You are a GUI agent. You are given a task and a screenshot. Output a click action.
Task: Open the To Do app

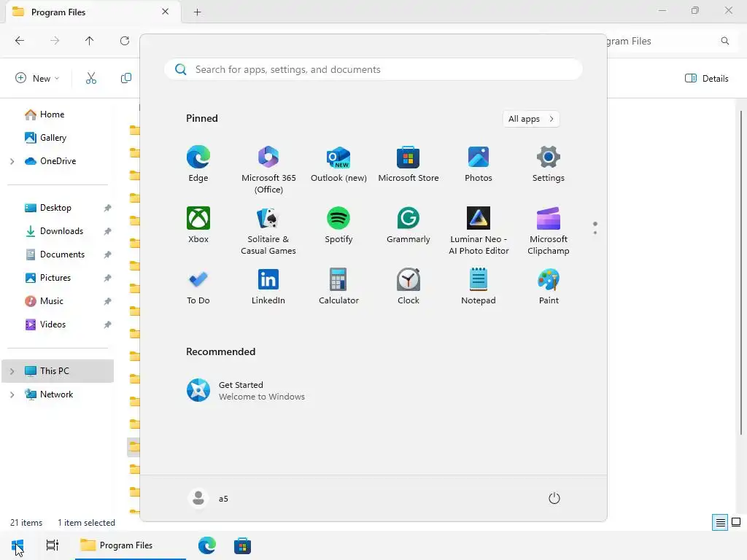[198, 287]
